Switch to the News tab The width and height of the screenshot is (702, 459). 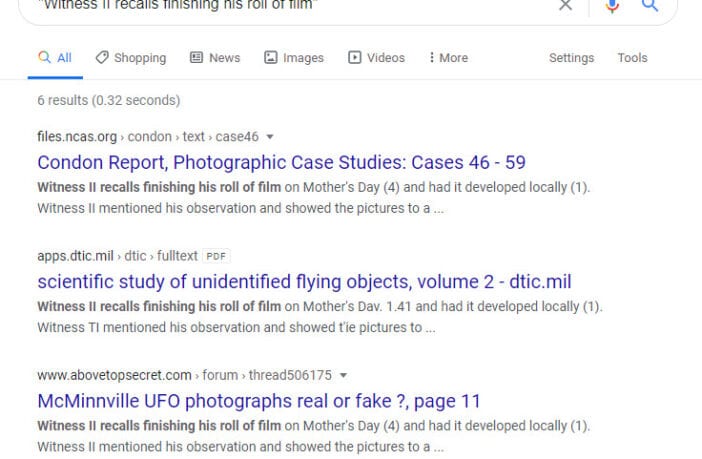tap(215, 58)
